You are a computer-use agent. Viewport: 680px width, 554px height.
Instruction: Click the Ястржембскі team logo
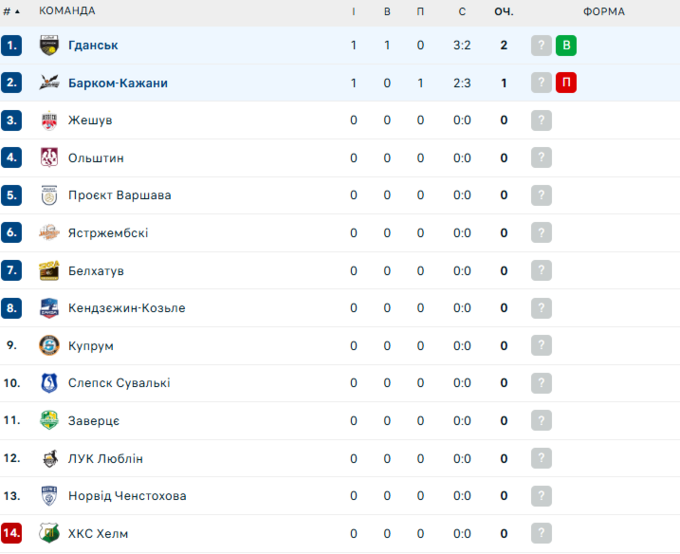tap(49, 233)
